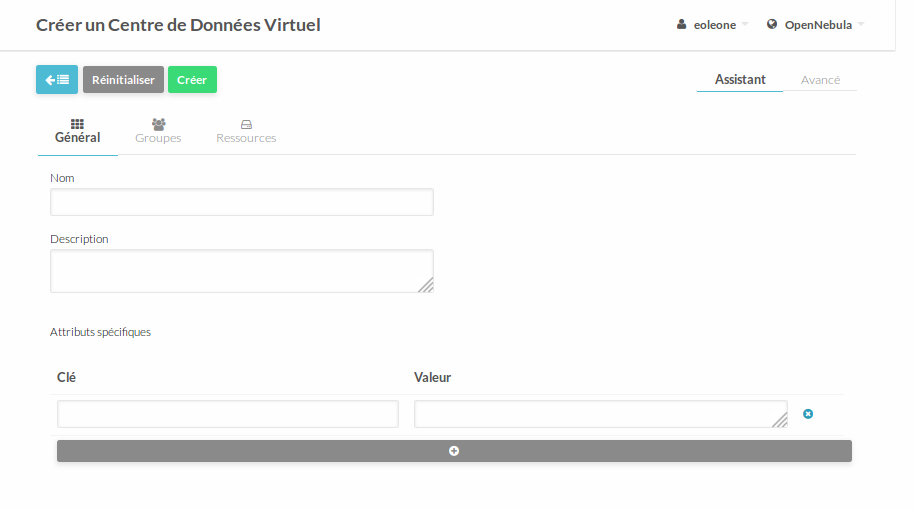
Task: Select the Groupes users icon
Action: click(x=158, y=124)
